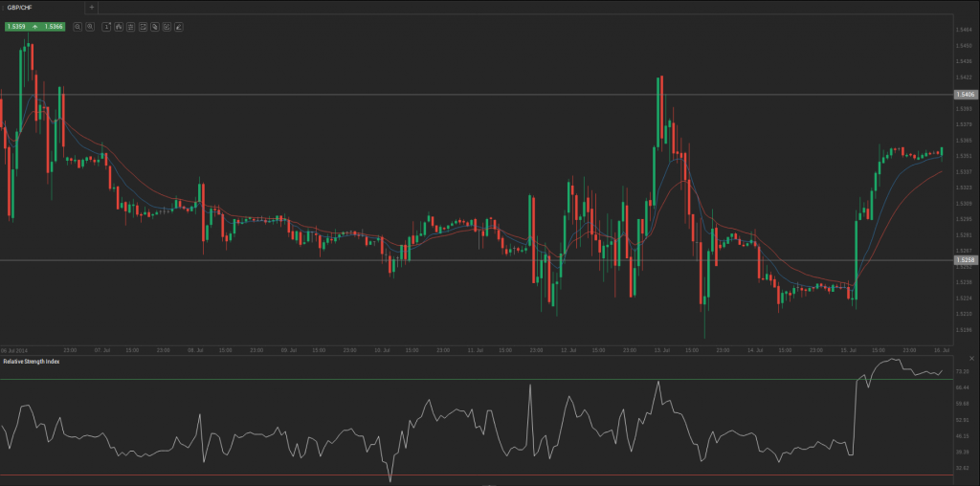Viewport: 980px width, 486px height.
Task: Open the candlestick chart type icon
Action: pos(119,27)
